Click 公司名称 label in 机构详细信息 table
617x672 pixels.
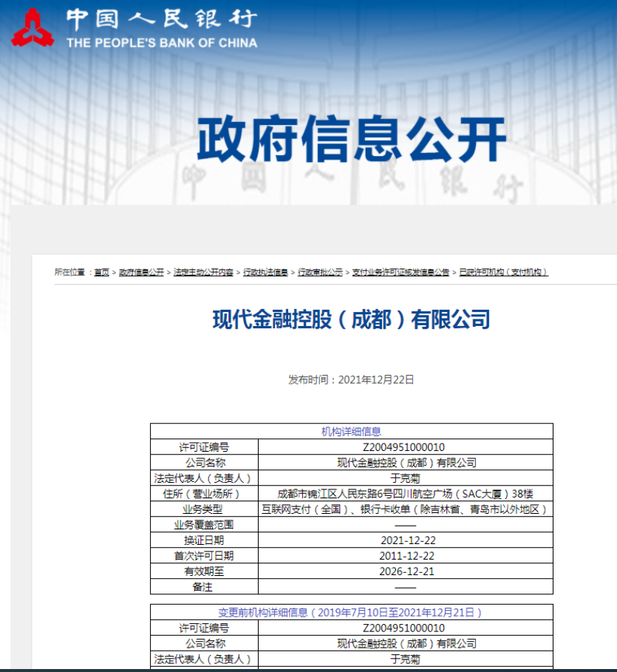(x=205, y=463)
